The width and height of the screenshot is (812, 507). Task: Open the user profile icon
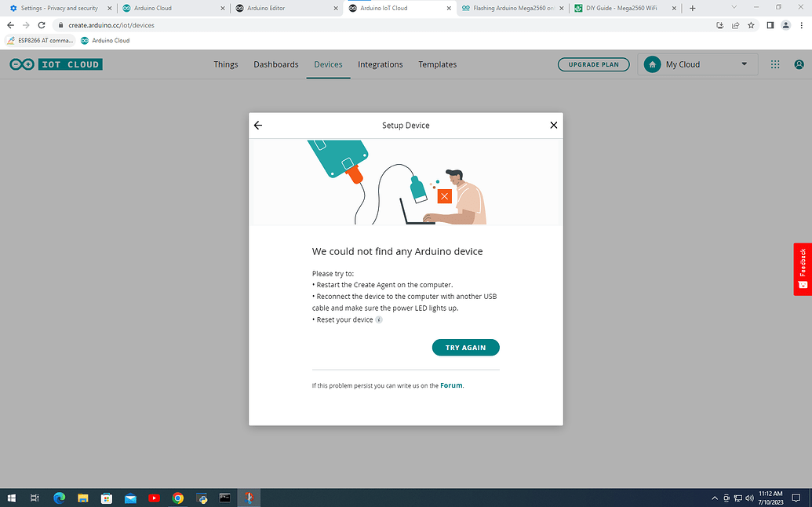[x=799, y=64]
